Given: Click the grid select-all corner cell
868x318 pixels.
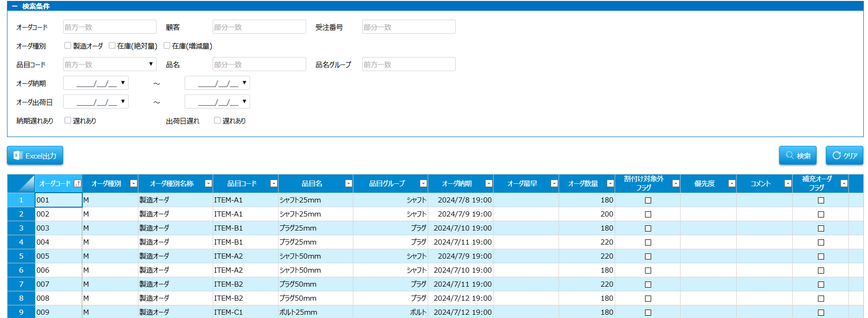Looking at the screenshot, I should pyautogui.click(x=21, y=183).
